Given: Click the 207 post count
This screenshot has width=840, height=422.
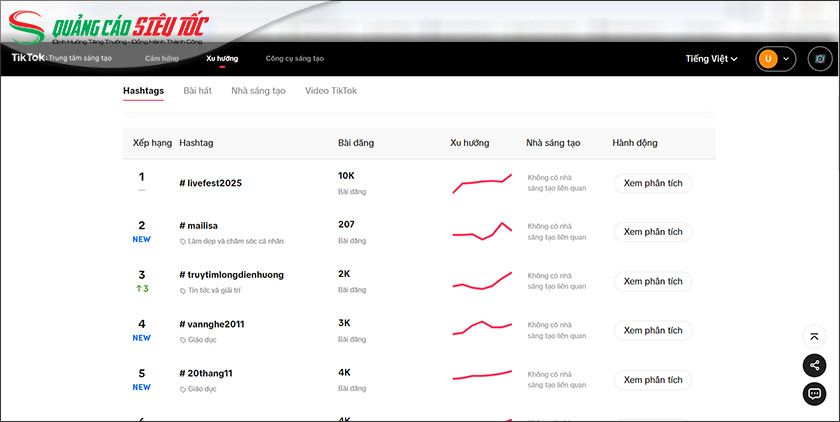Looking at the screenshot, I should 346,224.
